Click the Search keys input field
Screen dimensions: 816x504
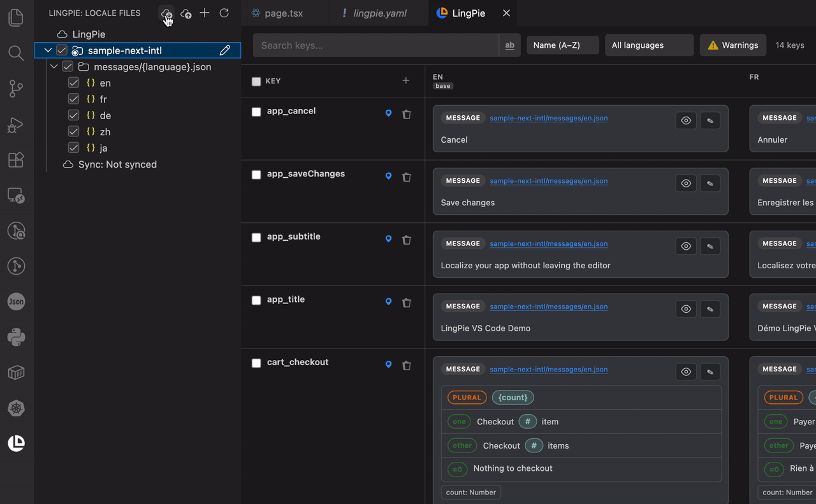pos(376,45)
